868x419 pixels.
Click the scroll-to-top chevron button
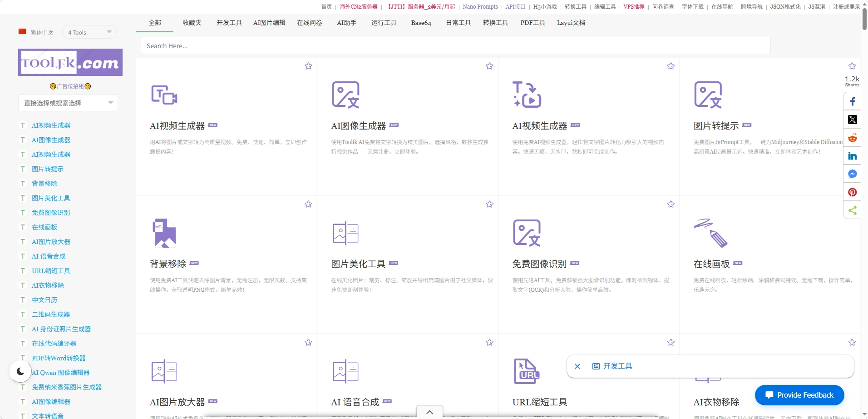[x=429, y=412]
